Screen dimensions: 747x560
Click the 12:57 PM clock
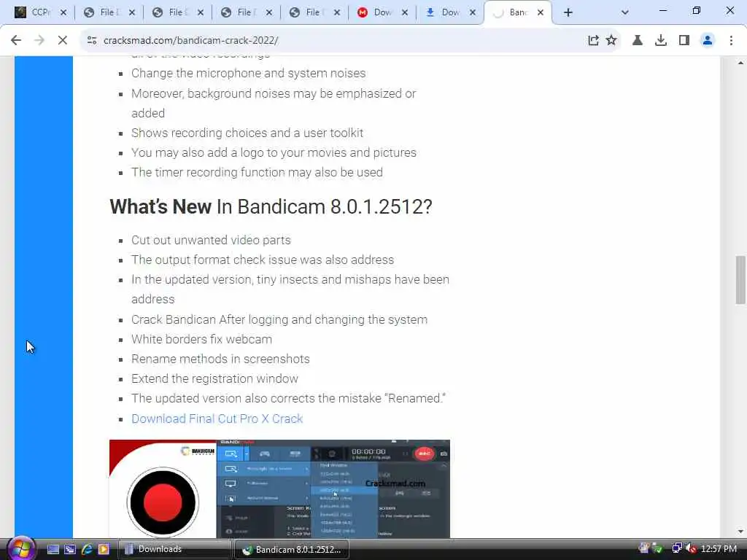(719, 549)
